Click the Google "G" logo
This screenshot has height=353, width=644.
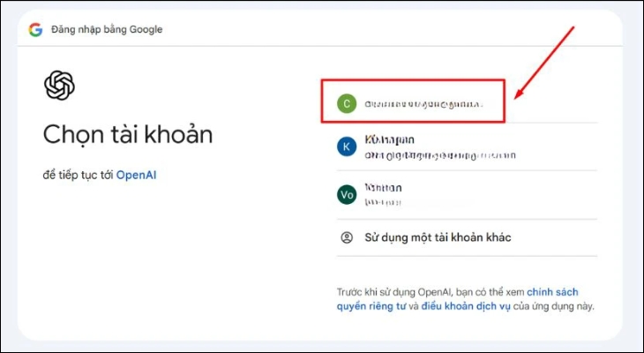tap(35, 29)
